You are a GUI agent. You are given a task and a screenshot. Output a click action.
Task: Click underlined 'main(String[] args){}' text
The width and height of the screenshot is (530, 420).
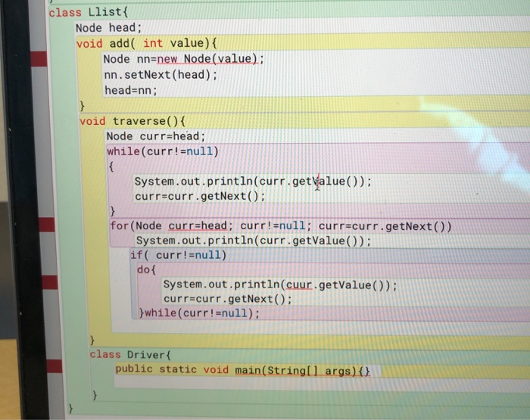point(303,371)
